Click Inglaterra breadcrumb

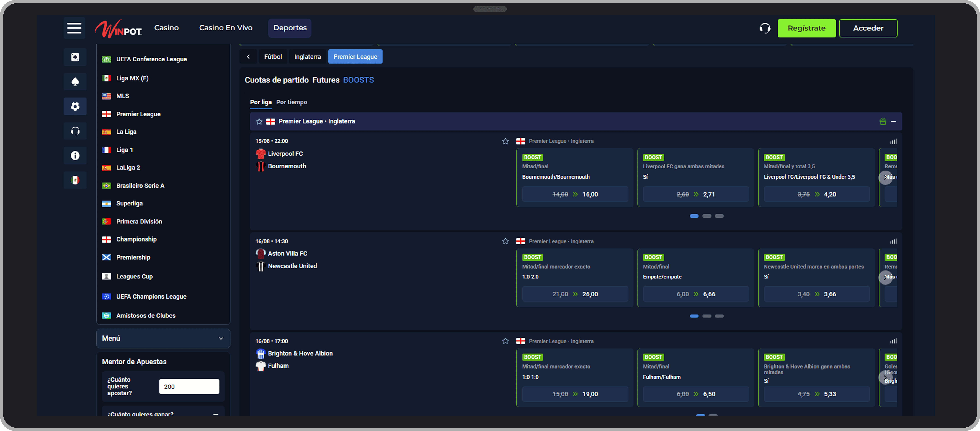coord(307,57)
